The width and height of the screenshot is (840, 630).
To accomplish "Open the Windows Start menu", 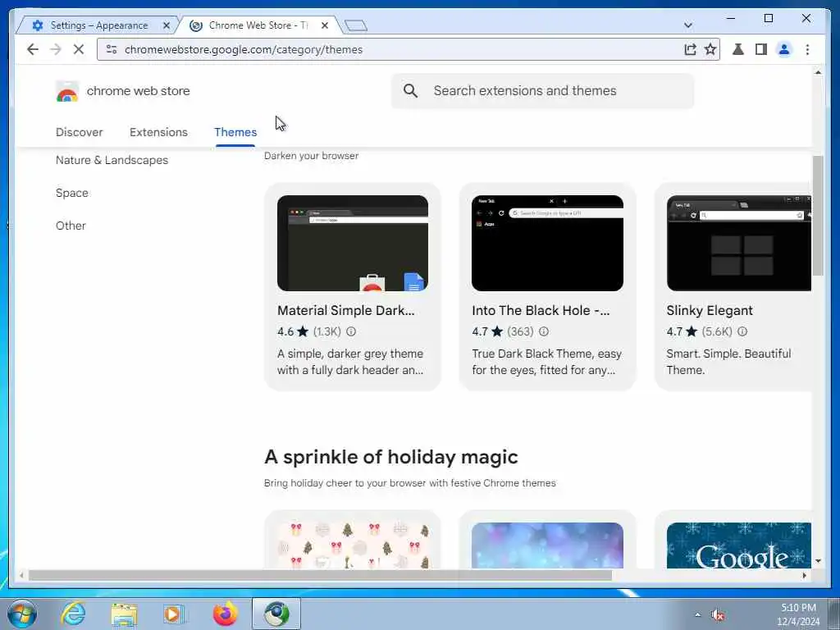I will point(22,614).
